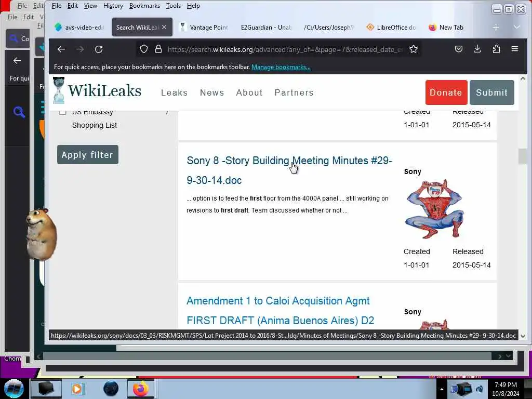
Task: Click the volume icon in the tray
Action: [x=480, y=389]
